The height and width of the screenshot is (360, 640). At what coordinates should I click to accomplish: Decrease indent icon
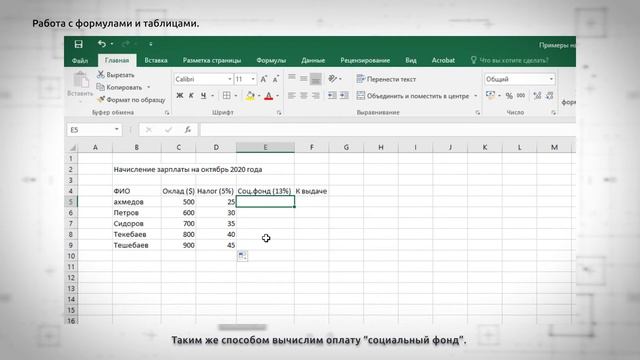[332, 96]
